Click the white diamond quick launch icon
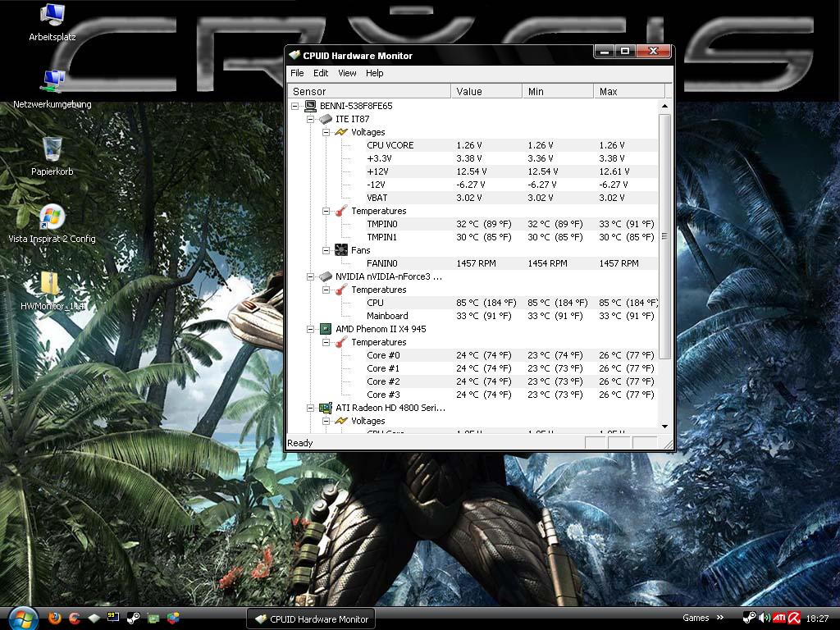Viewport: 840px width, 630px height. point(94,619)
